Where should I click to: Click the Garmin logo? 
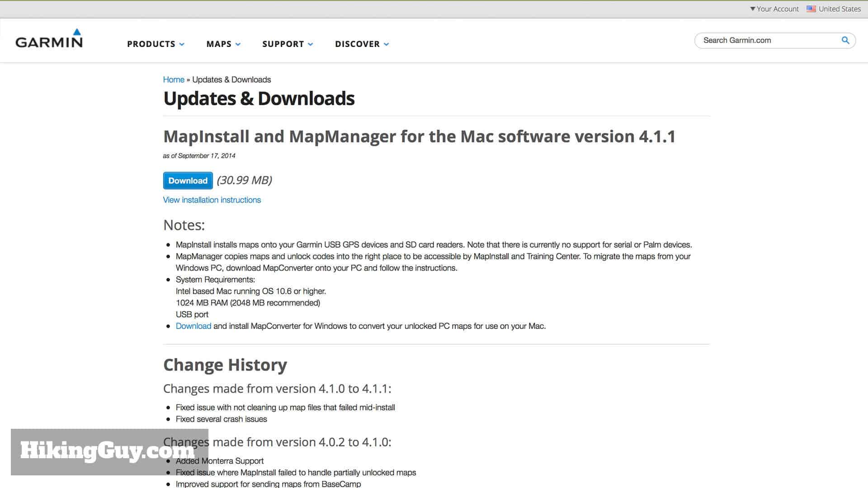[49, 39]
